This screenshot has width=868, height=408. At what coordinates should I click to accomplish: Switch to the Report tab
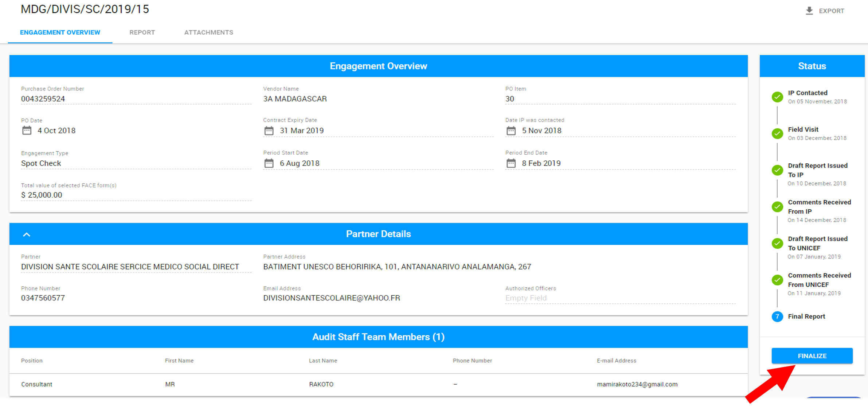142,32
